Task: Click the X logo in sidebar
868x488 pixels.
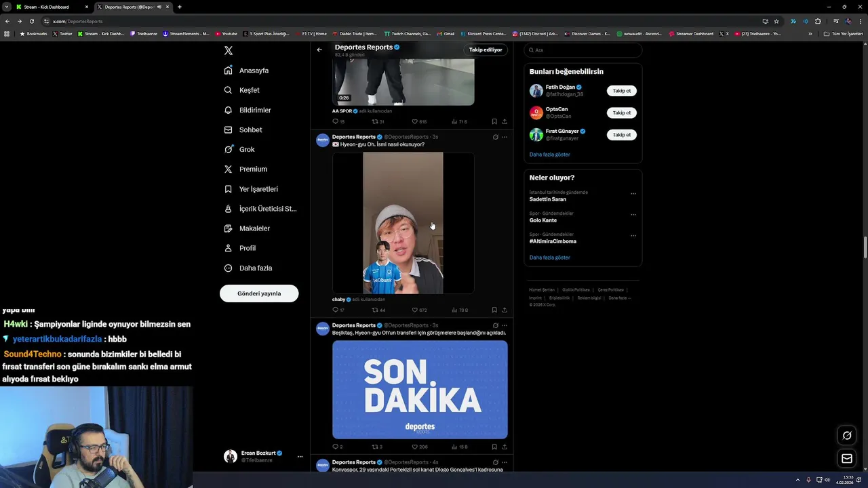Action: (229, 51)
